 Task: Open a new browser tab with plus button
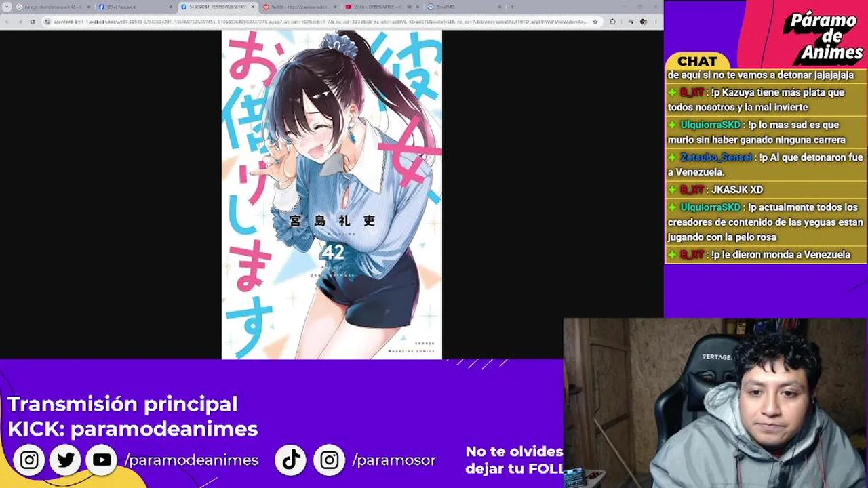pos(511,7)
